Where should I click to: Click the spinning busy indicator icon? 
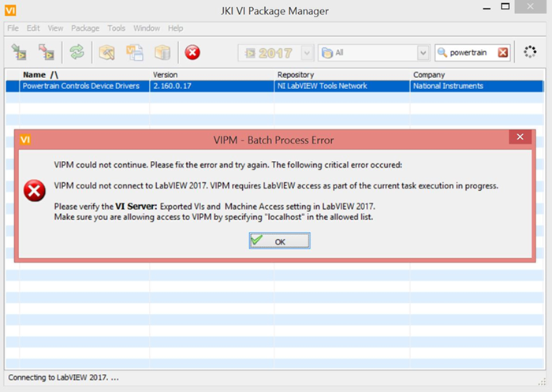(x=530, y=52)
